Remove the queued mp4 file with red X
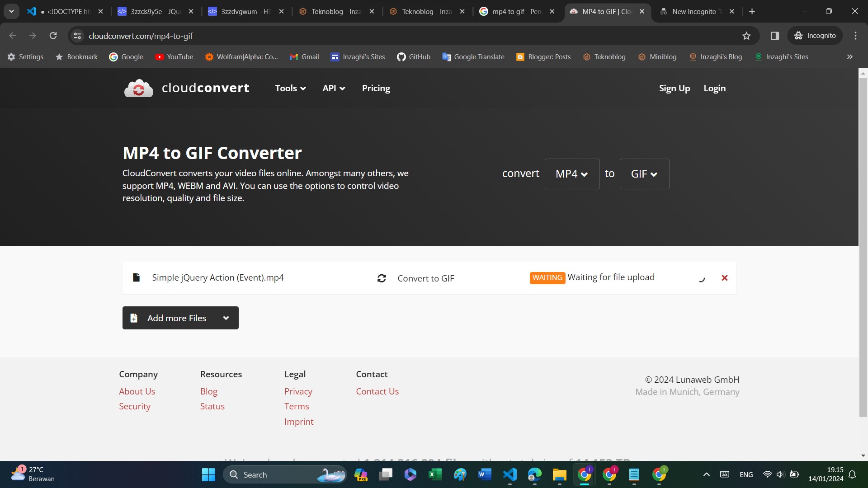Screen dimensions: 868x488 click(724, 278)
